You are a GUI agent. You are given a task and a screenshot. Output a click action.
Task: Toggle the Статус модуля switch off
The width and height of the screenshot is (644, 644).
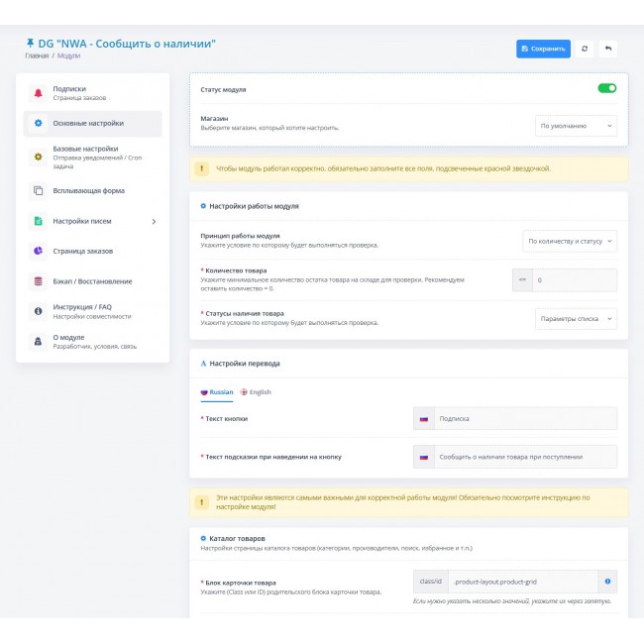(606, 89)
